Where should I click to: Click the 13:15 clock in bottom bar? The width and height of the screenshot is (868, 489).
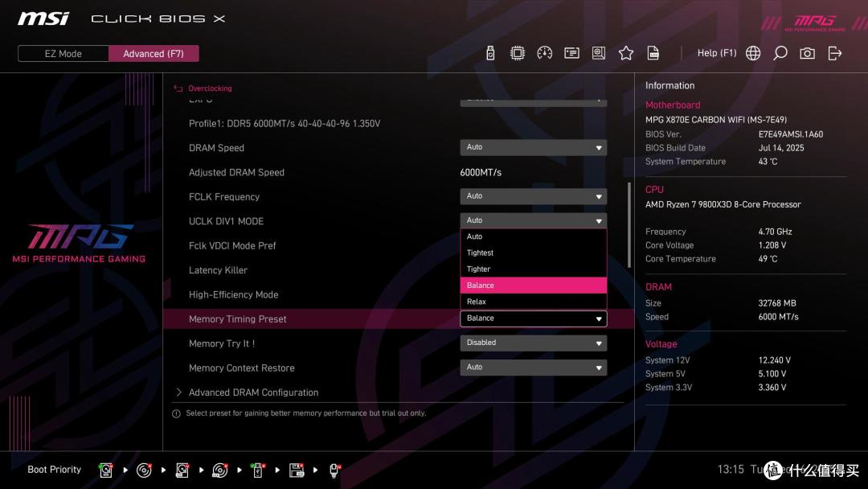pyautogui.click(x=731, y=470)
